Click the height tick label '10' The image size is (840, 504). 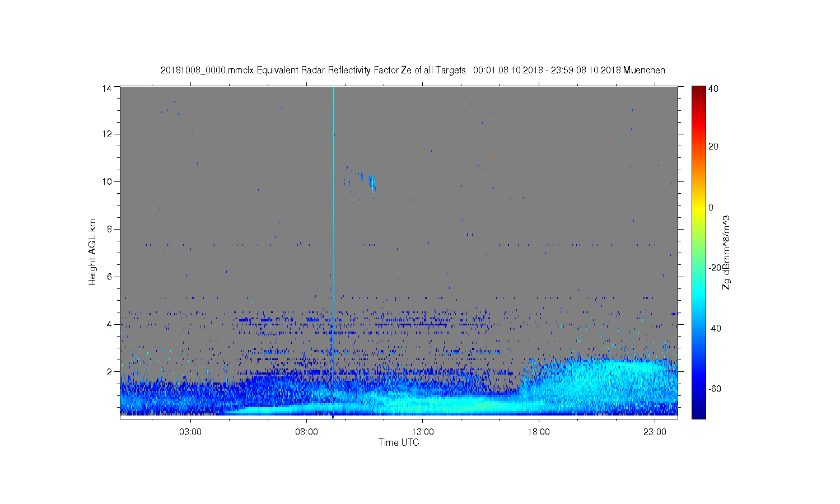[107, 182]
